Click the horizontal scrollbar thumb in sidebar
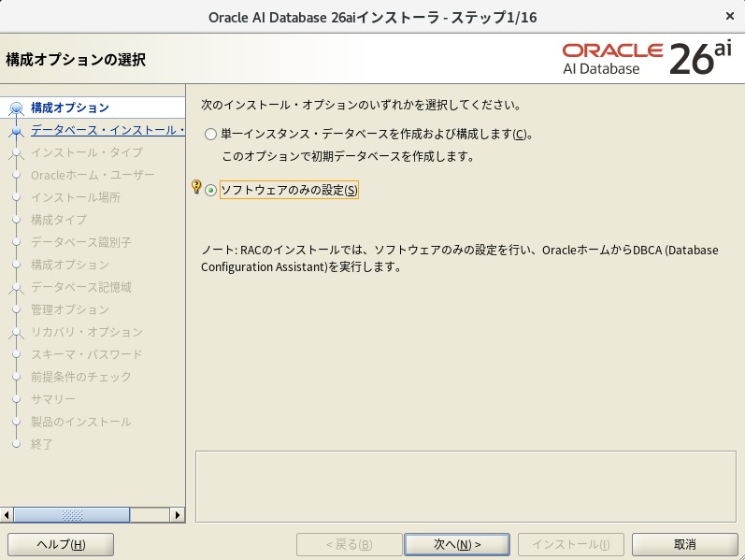745x560 pixels. coord(71,515)
